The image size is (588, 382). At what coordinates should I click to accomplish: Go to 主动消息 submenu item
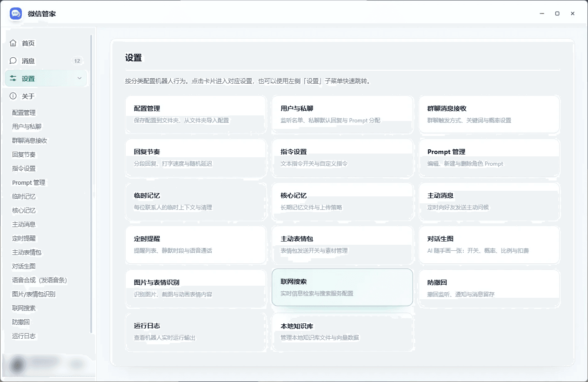pos(24,224)
